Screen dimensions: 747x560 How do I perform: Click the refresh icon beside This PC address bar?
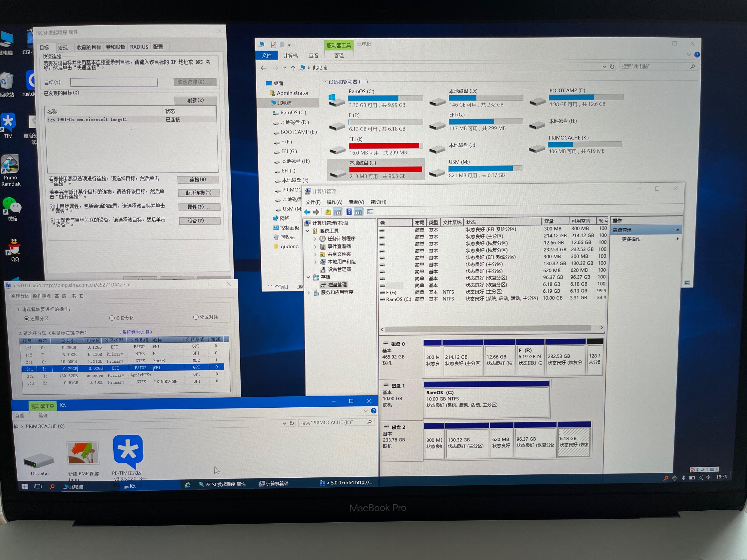click(612, 66)
